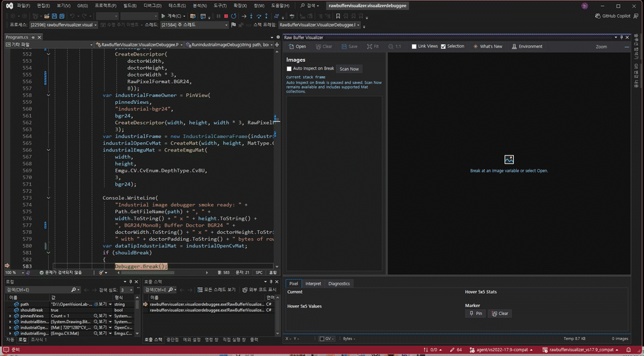Expand the pinnedViews variable row
Image resolution: width=644 pixels, height=356 pixels.
(10, 316)
